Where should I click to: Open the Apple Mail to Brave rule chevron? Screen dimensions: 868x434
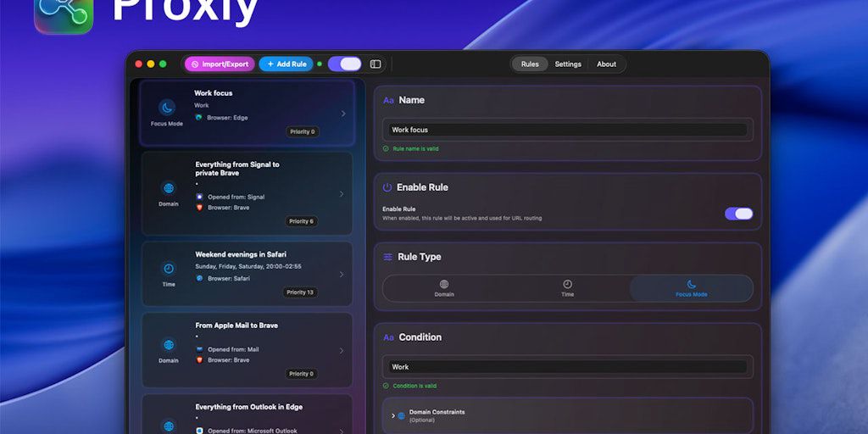point(342,350)
